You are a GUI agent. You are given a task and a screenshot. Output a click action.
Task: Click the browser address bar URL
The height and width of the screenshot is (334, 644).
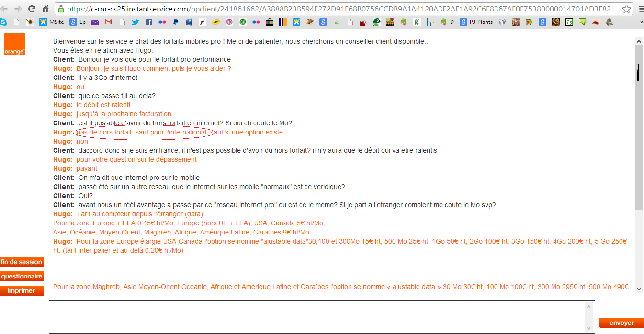[339, 9]
